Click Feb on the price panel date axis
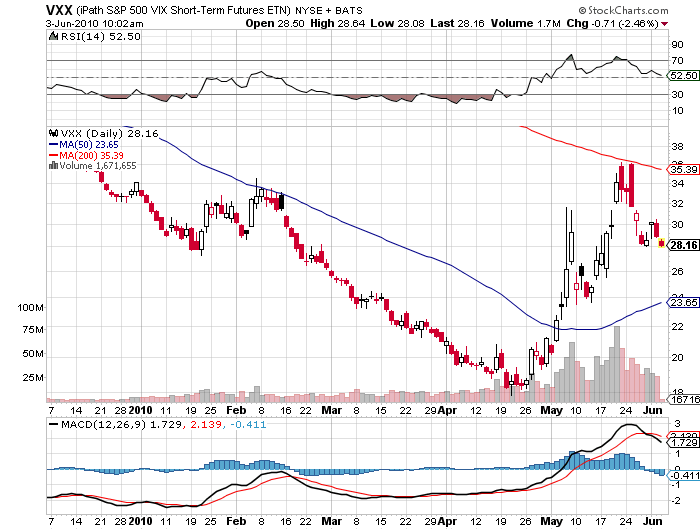Image resolution: width=700 pixels, height=530 pixels. tap(236, 410)
